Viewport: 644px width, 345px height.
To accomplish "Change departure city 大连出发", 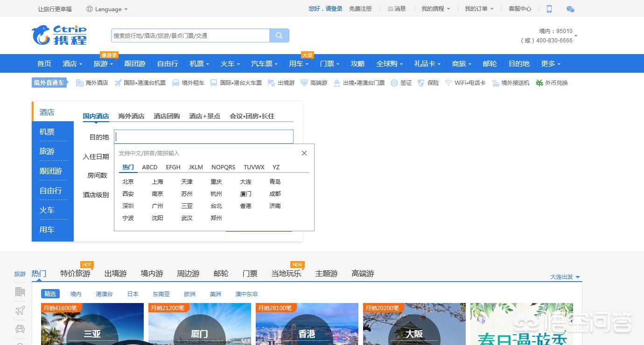I will click(x=565, y=276).
